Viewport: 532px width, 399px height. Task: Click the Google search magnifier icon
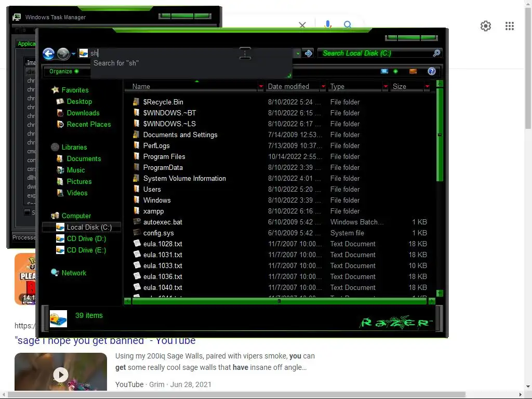click(x=348, y=24)
